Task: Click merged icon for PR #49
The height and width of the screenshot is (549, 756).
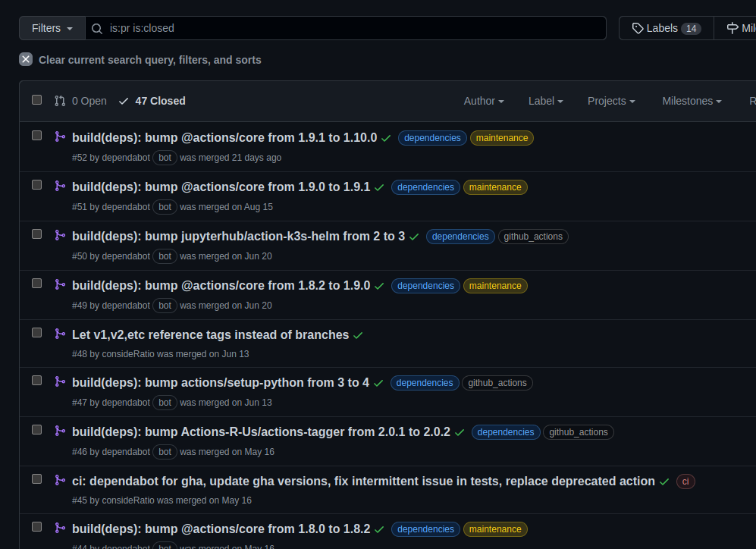Action: tap(60, 285)
